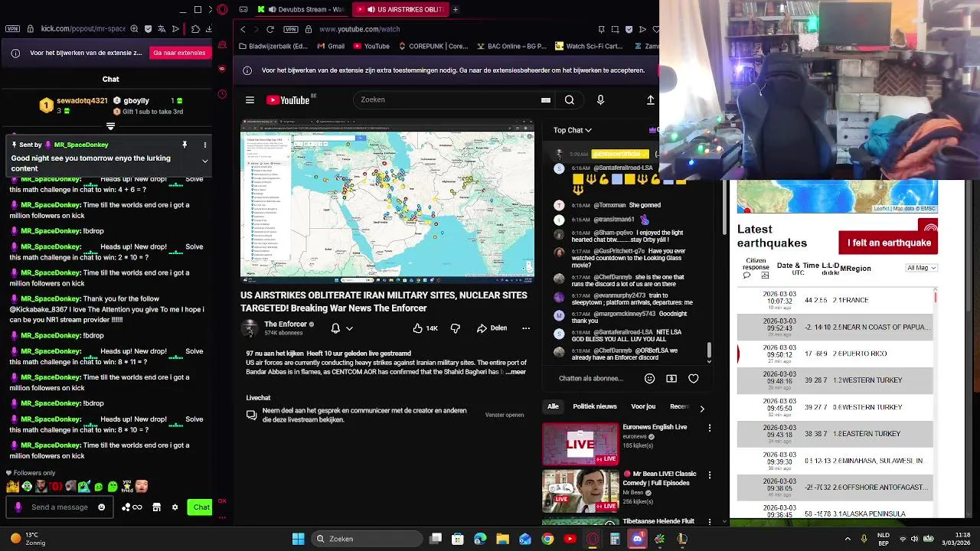The height and width of the screenshot is (551, 980).
Task: Open the YouTube hamburger guide menu
Action: click(x=250, y=100)
